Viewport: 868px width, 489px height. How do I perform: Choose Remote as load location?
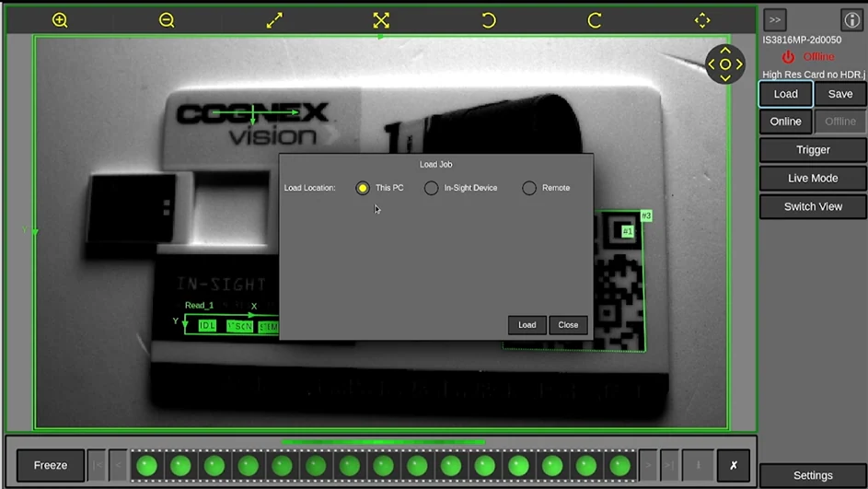pos(529,188)
